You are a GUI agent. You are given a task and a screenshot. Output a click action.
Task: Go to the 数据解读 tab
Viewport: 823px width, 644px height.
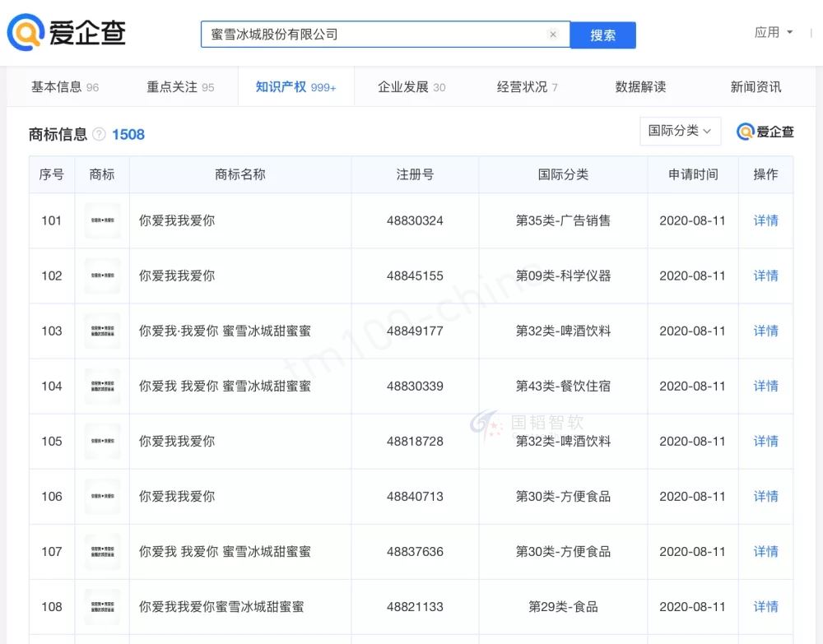click(641, 87)
